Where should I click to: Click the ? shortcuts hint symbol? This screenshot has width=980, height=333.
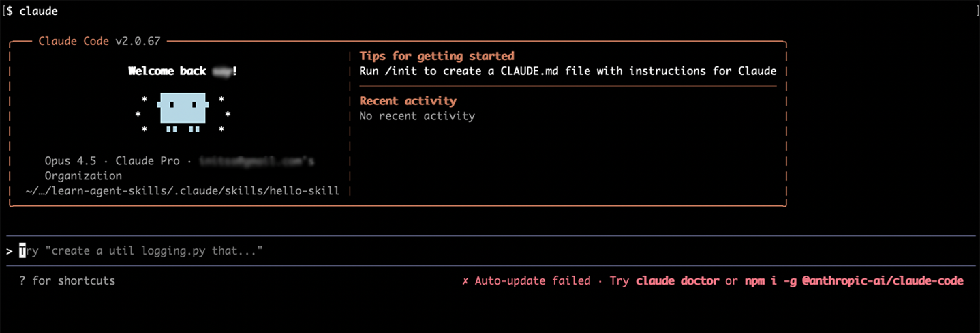22,280
